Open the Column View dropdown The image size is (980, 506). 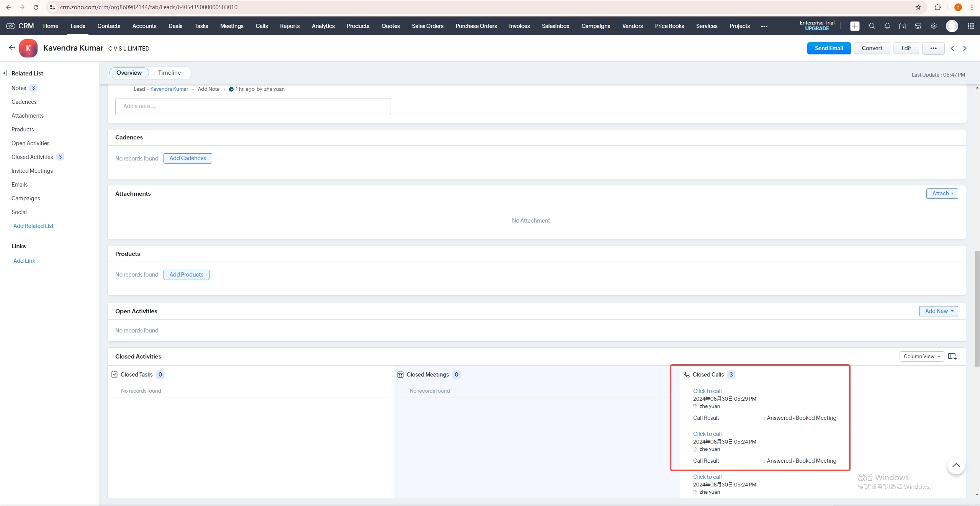point(921,356)
